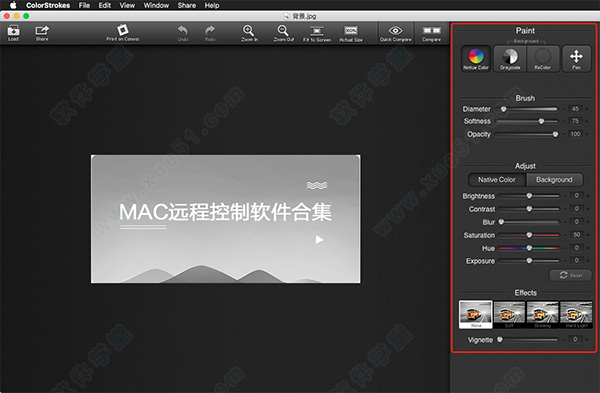Click the Opacity value field showing 100
Image resolution: width=600 pixels, height=393 pixels.
[575, 134]
